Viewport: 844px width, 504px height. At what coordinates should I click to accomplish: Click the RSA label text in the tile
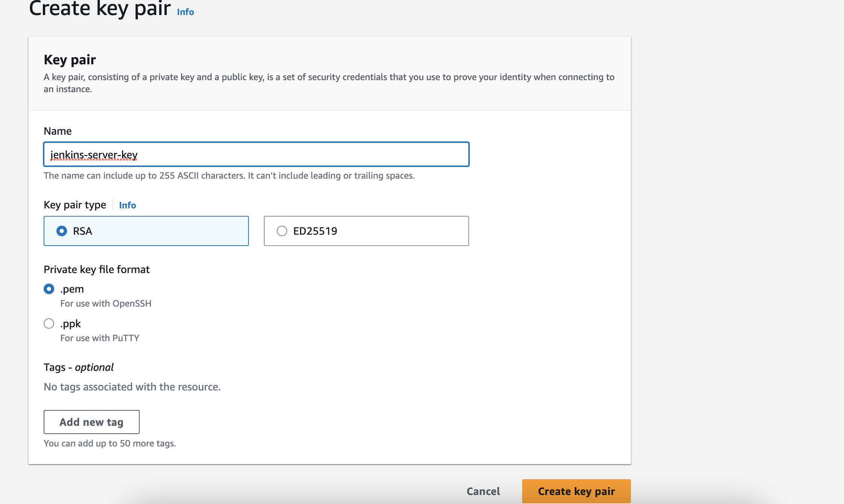82,231
